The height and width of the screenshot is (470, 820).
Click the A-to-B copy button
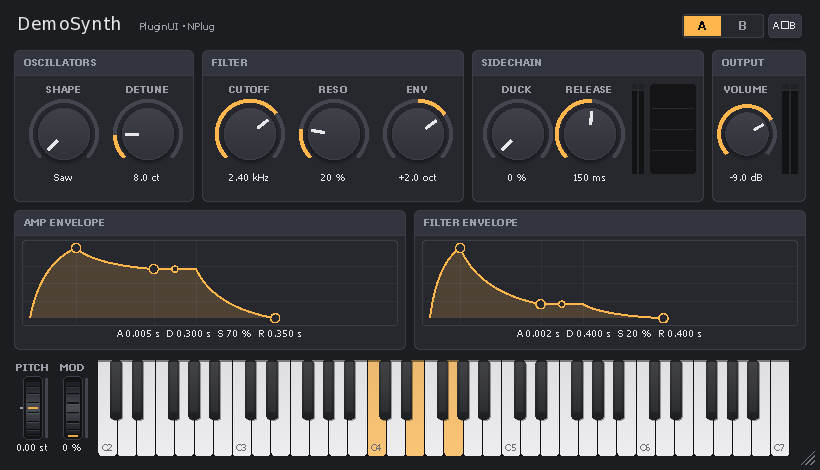point(784,26)
